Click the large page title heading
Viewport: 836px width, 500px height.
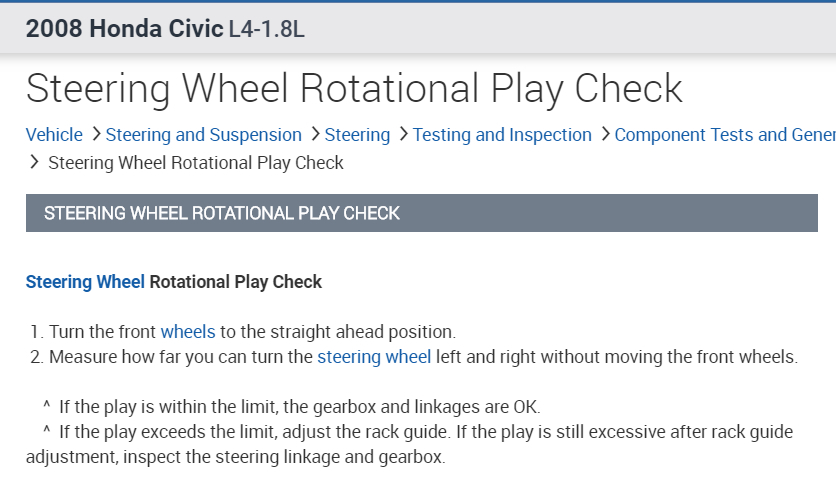pos(354,89)
